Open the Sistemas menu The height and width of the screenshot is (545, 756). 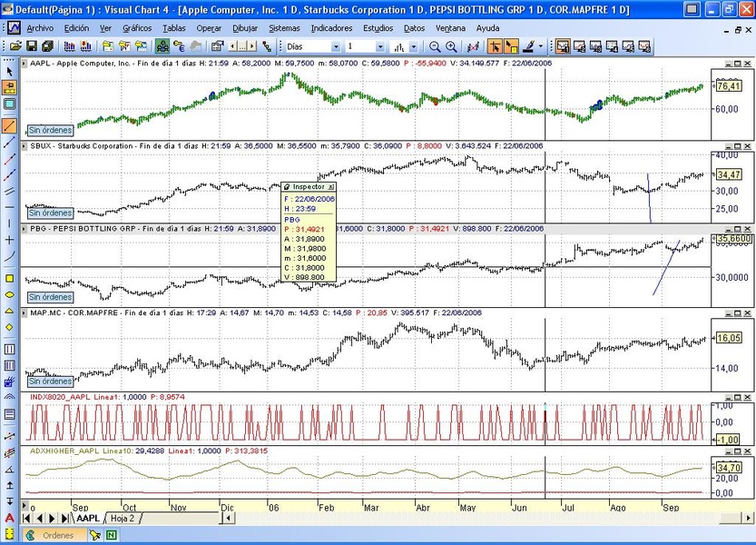pyautogui.click(x=284, y=28)
